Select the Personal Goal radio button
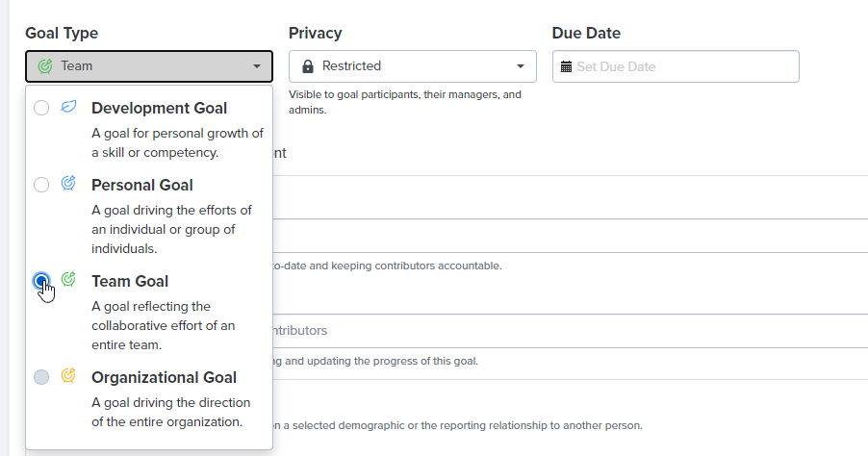 (41, 185)
